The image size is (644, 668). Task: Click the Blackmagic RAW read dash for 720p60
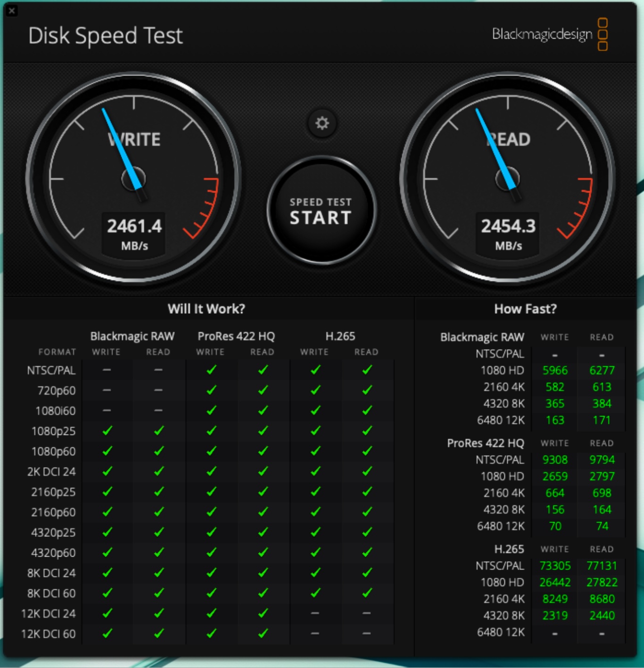point(158,390)
